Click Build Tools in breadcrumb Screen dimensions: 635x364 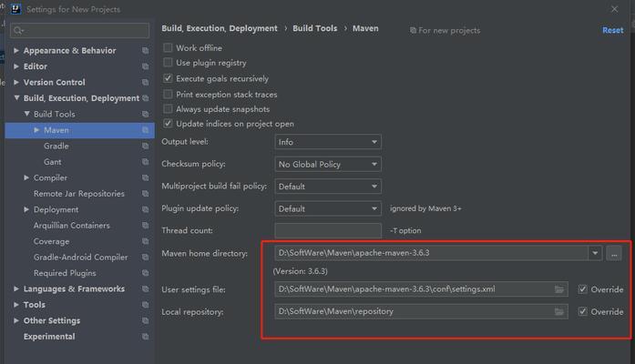pos(314,28)
